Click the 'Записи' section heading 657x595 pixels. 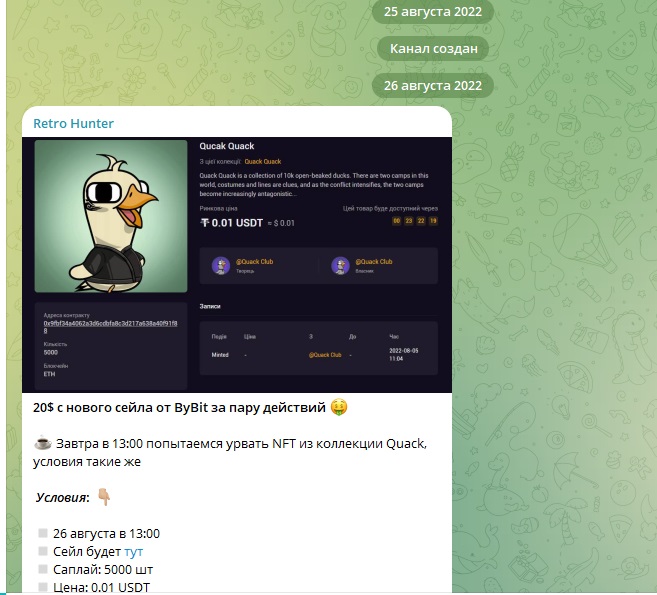(210, 306)
